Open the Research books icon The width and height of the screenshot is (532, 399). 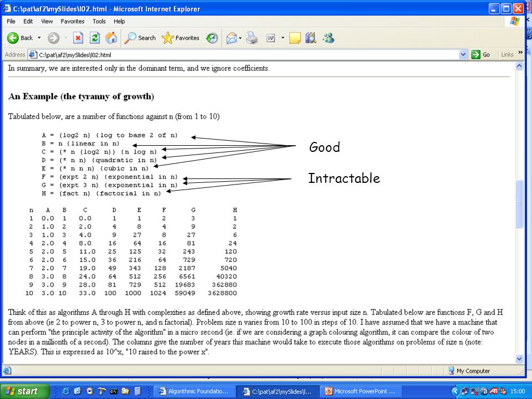pyautogui.click(x=310, y=38)
